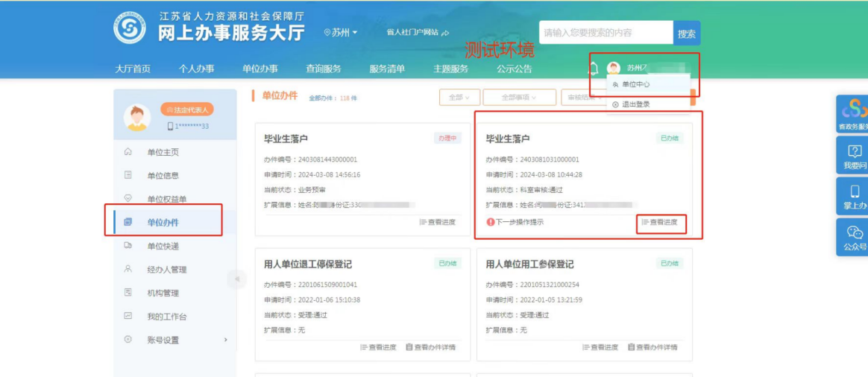Image resolution: width=868 pixels, height=377 pixels.
Task: Expand 账号设置 in the sidebar
Action: 176,340
